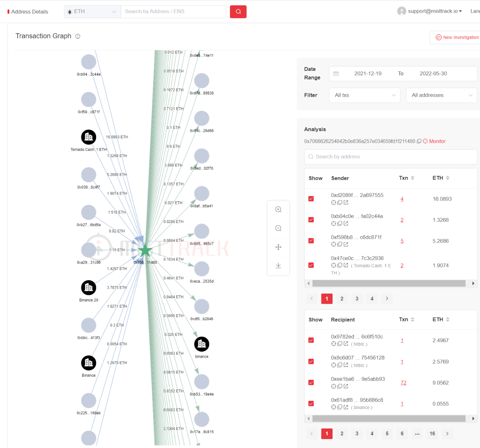The height and width of the screenshot is (448, 480).
Task: Zoom in on the transaction graph
Action: click(x=278, y=210)
